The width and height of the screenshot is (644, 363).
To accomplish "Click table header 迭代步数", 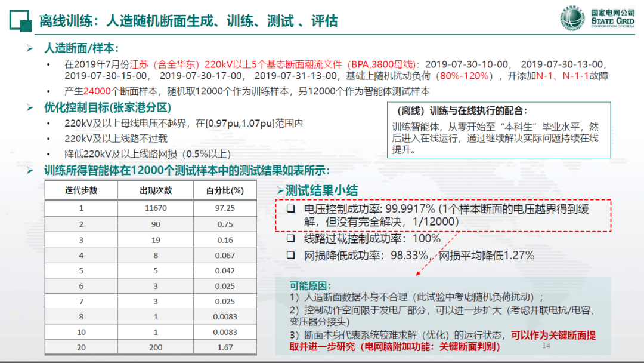I will click(x=81, y=190).
